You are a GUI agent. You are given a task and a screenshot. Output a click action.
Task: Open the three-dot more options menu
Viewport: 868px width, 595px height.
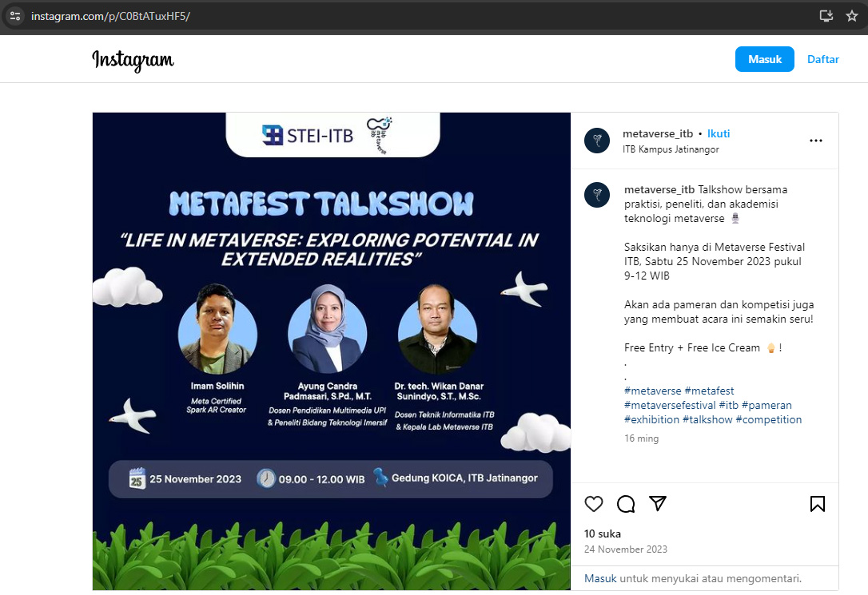click(816, 141)
